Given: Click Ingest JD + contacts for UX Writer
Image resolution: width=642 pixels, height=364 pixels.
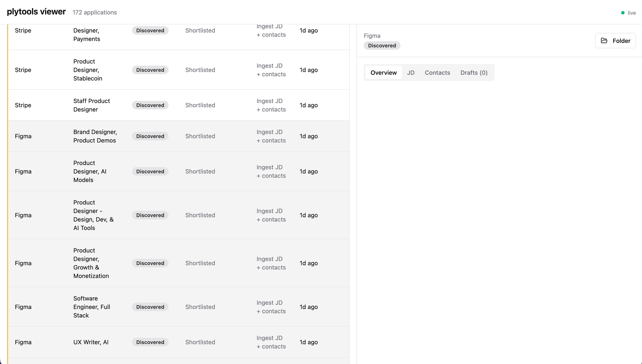Looking at the screenshot, I should coord(271,342).
